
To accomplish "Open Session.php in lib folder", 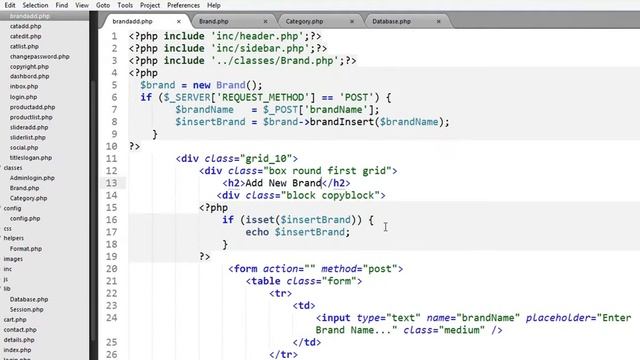I will tap(27, 309).
